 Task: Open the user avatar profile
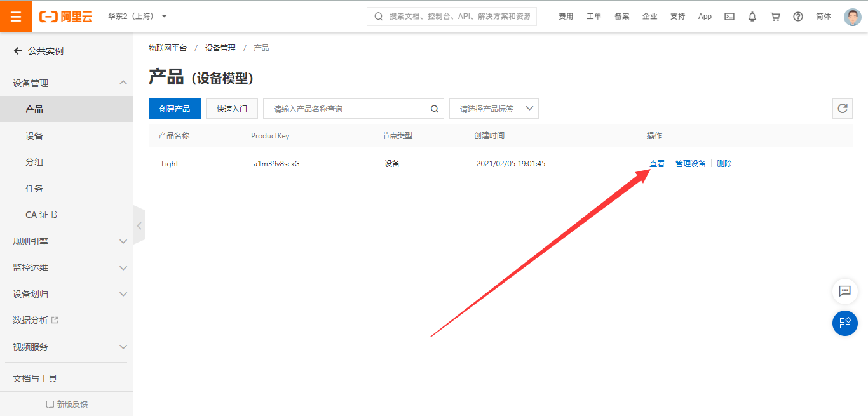(851, 17)
